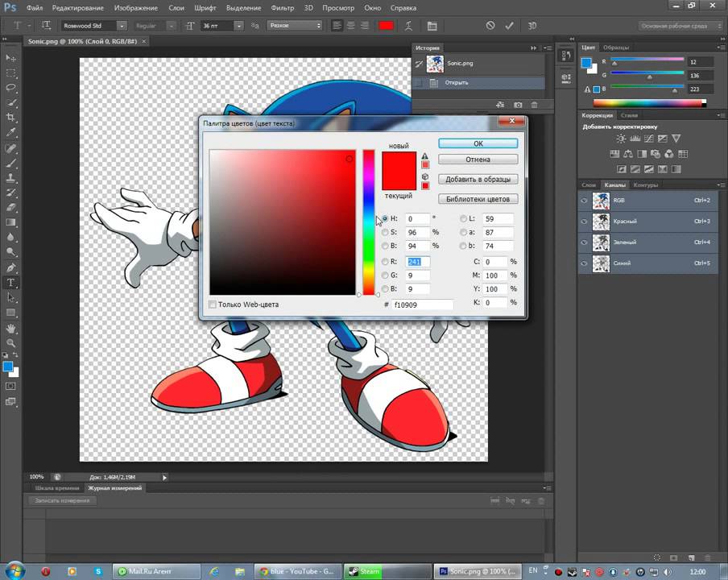Open the Файл menu
This screenshot has width=728, height=580.
[35, 8]
